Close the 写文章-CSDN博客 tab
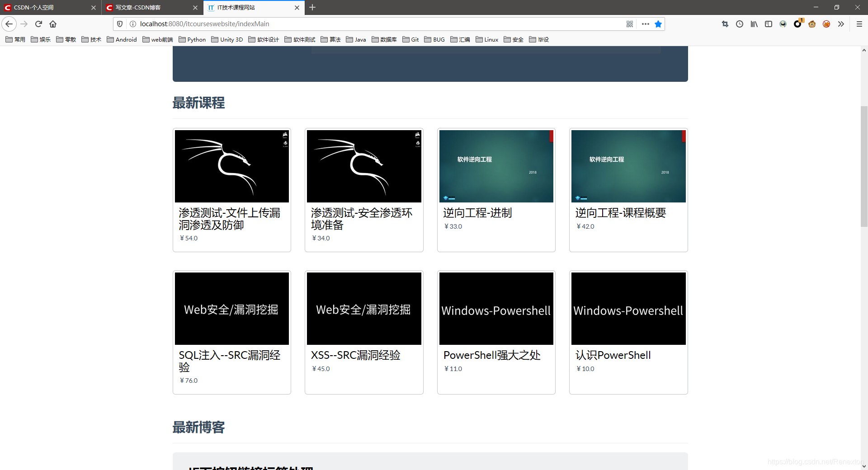This screenshot has width=868, height=470. click(x=195, y=8)
